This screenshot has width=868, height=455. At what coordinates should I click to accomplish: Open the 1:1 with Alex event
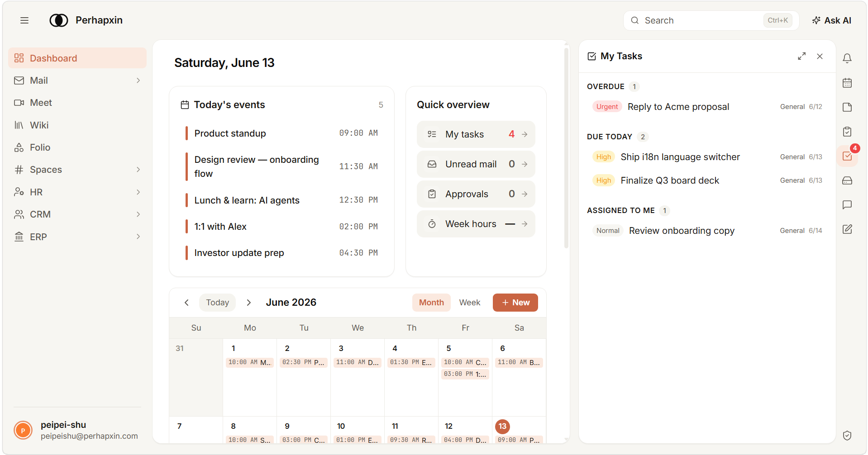pyautogui.click(x=281, y=227)
